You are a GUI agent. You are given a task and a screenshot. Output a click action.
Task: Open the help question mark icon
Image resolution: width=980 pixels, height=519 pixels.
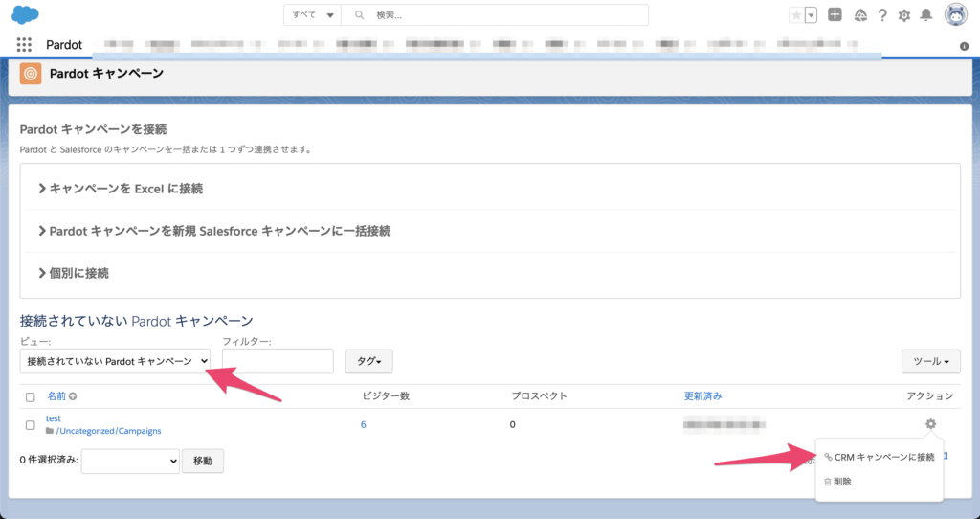pyautogui.click(x=881, y=15)
